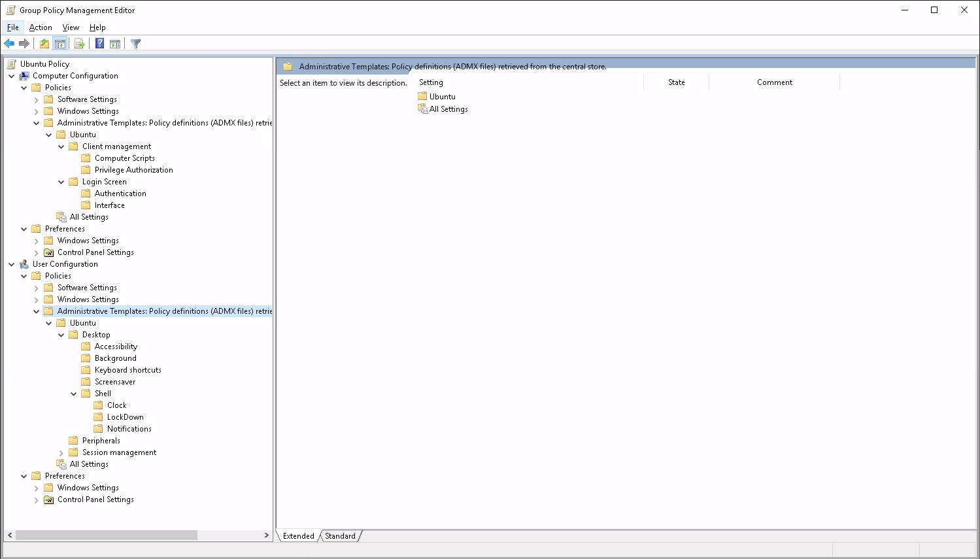Expand Windows Settings under User Configuration Preferences
This screenshot has width=980, height=559.
pyautogui.click(x=37, y=488)
